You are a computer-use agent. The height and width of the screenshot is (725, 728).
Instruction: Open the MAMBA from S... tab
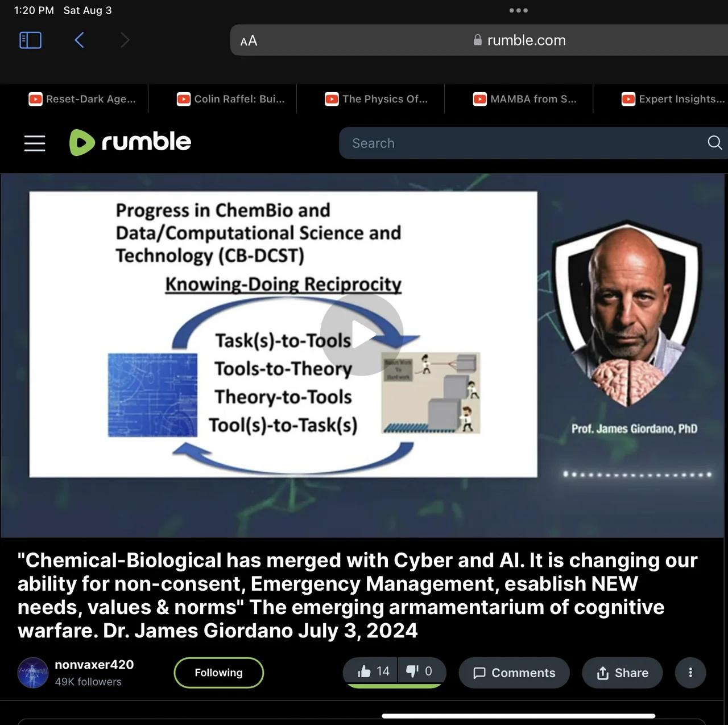pos(525,99)
